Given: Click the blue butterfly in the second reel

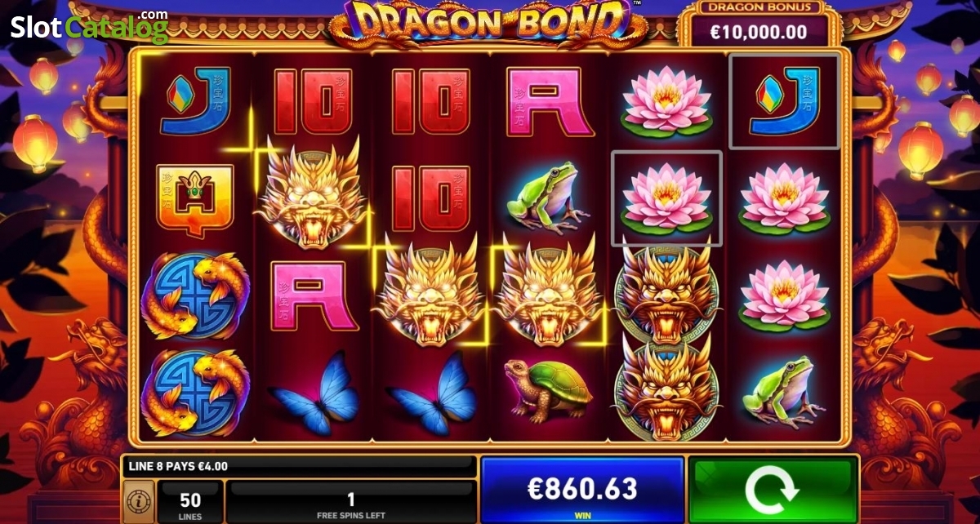Looking at the screenshot, I should (x=314, y=389).
